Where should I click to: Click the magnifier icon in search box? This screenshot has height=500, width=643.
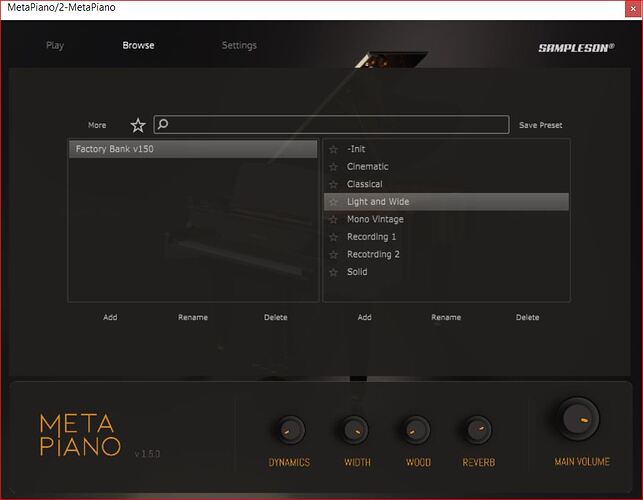163,124
